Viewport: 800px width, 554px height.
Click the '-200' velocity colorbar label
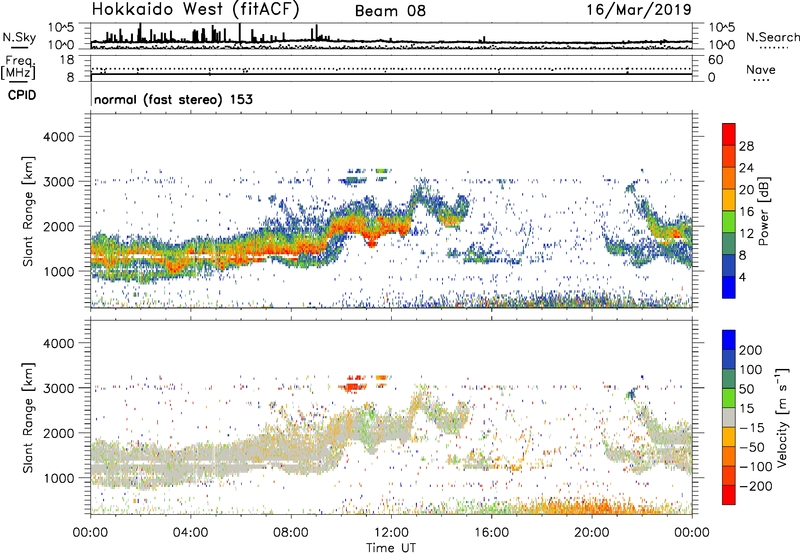tap(756, 486)
